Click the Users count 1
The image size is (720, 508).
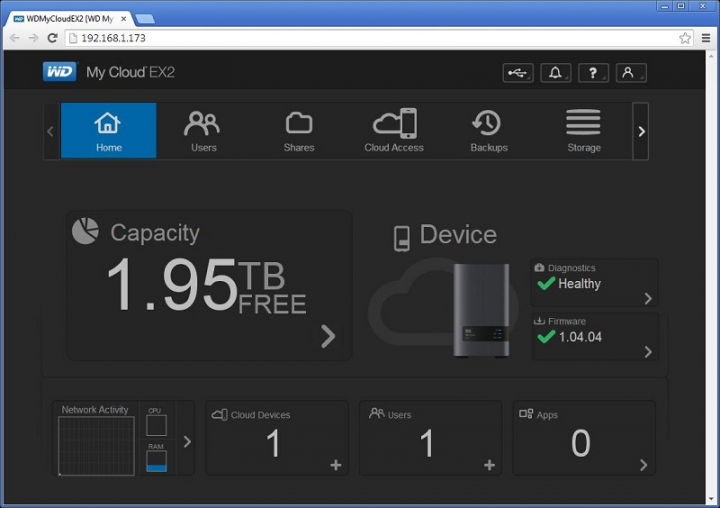tap(427, 443)
